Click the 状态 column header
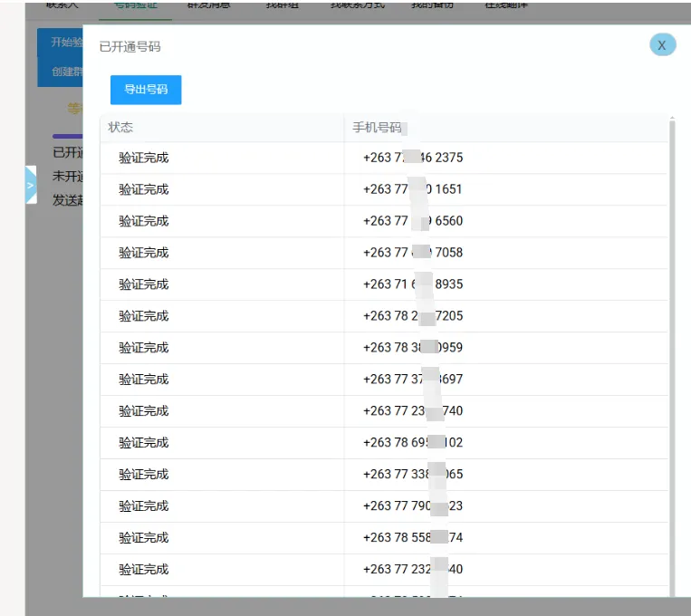691x616 pixels. pos(120,128)
